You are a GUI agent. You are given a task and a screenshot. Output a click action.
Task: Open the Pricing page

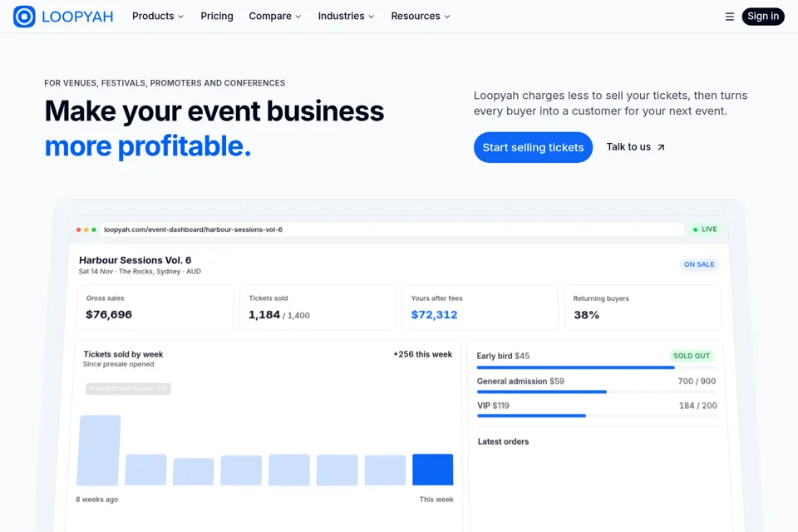[x=217, y=17]
